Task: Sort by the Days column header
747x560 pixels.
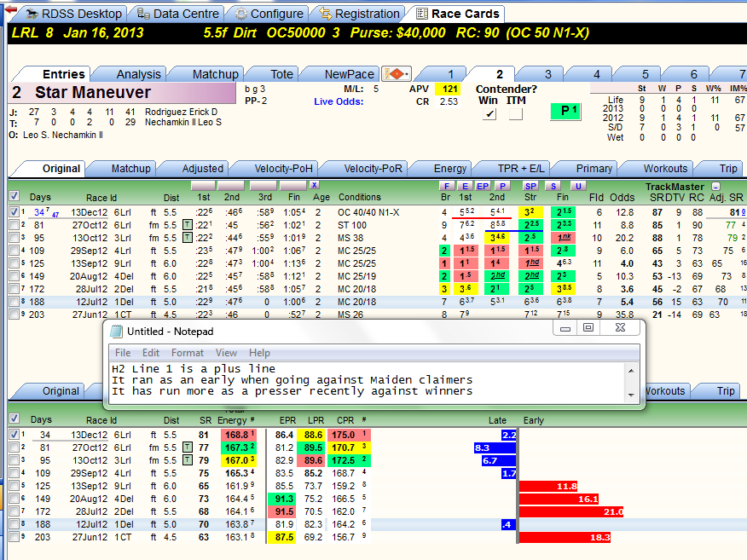Action: 40,197
